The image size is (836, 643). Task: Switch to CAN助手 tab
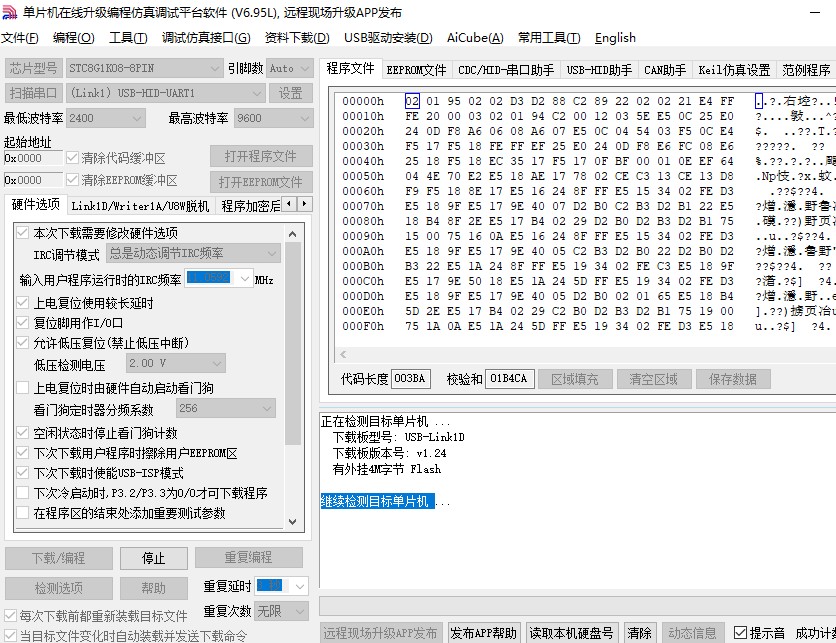point(665,70)
